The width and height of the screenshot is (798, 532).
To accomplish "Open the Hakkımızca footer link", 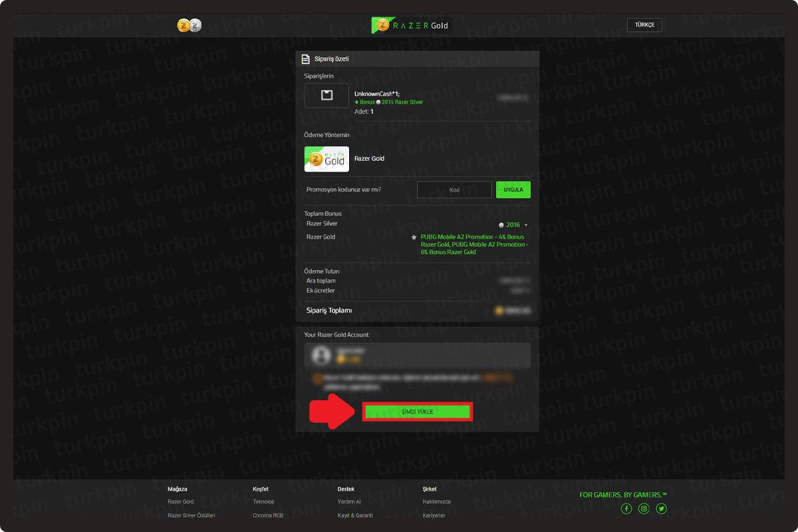I will [x=437, y=502].
